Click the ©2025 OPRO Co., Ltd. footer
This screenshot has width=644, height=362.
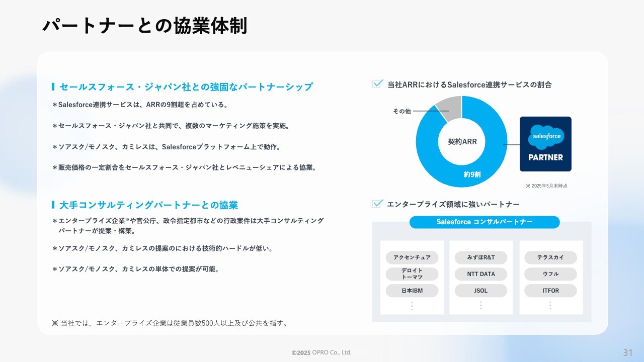(x=321, y=352)
